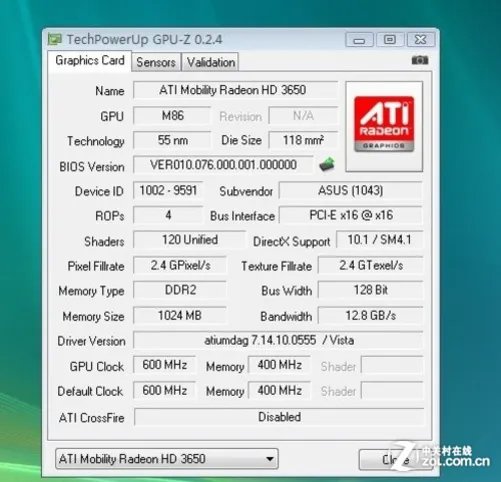Open the graphics card selection dropdown

click(x=167, y=459)
